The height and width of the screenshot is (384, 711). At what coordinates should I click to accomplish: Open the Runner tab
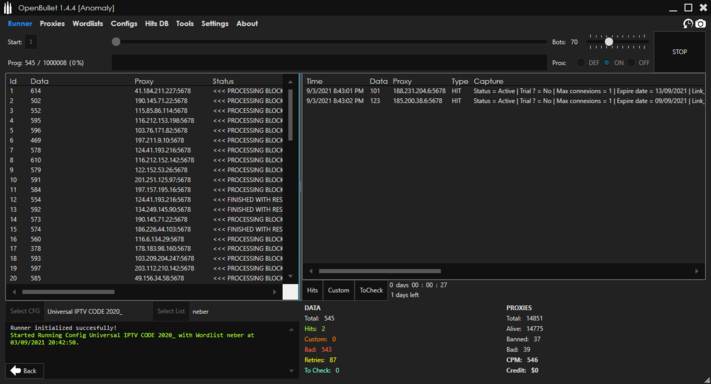(20, 24)
